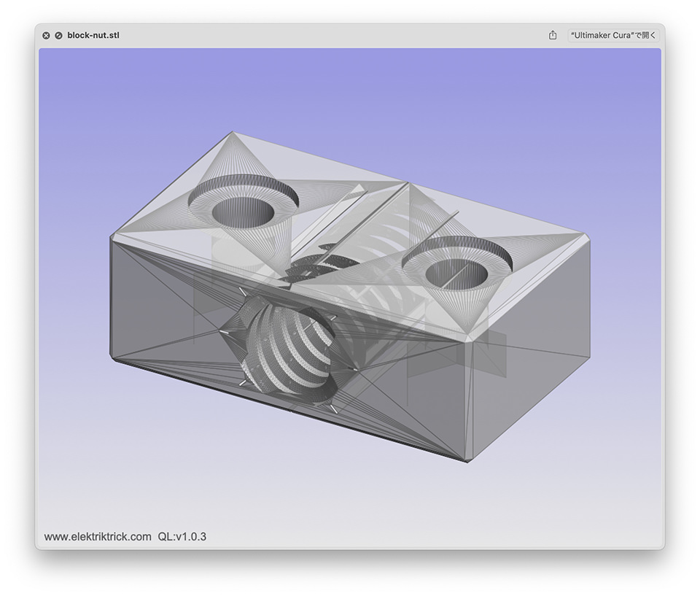Open the file with Ultimaker Cura
The image size is (700, 596).
tap(613, 35)
